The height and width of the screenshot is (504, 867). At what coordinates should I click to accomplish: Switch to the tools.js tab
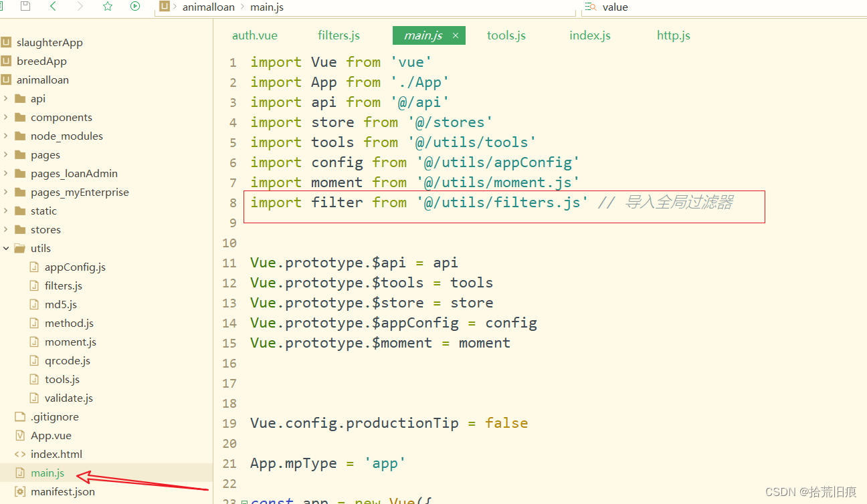pos(506,35)
